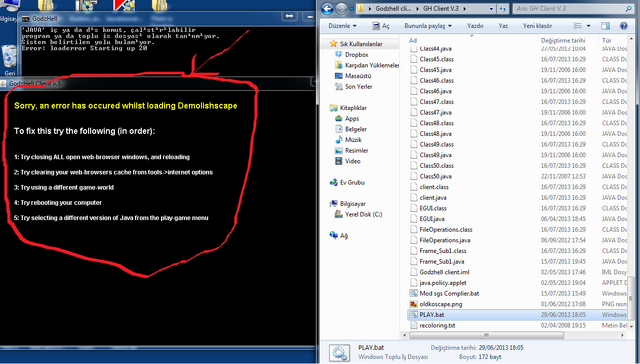Select the file Frame_Sub1.java
The height and width of the screenshot is (364, 640).
point(442,261)
